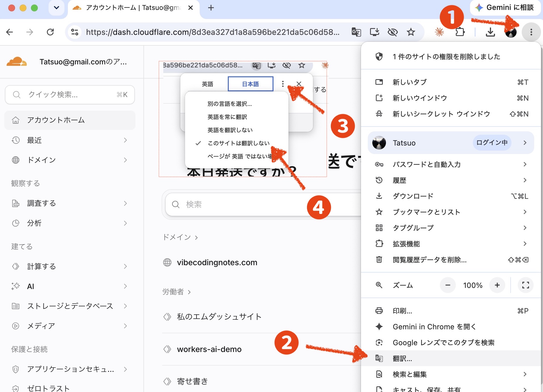Expand 計算する sidebar item
The image size is (543, 392).
tap(70, 266)
